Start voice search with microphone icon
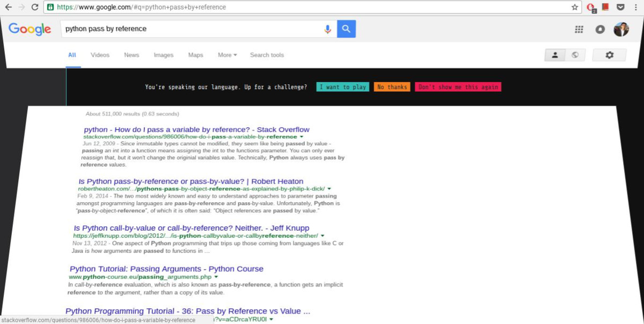This screenshot has height=324, width=644. point(327,29)
